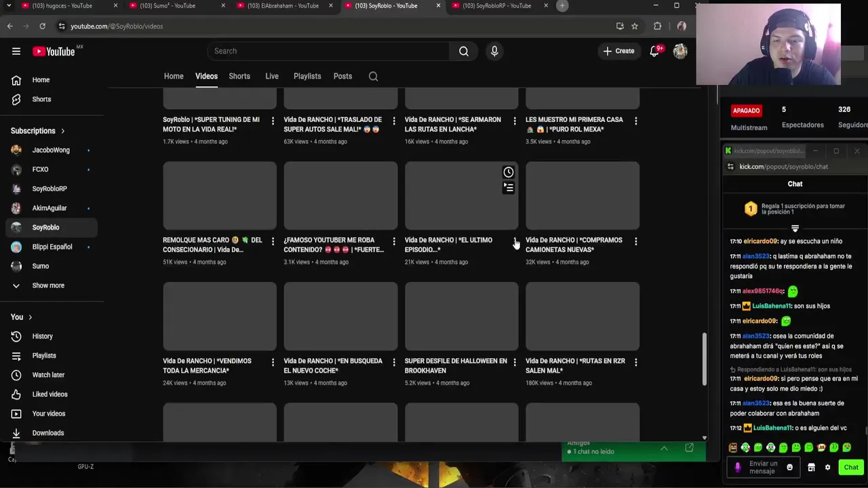This screenshot has height=488, width=868.
Task: Bookmark this page with star icon
Action: coord(635,26)
